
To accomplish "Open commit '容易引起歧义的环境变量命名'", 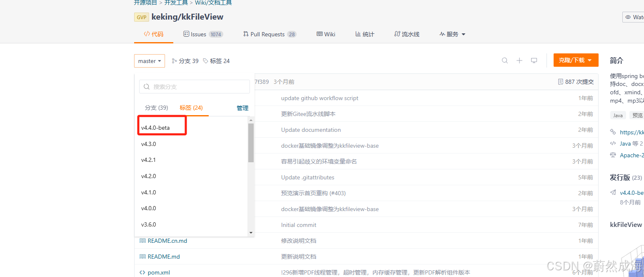I will tap(319, 161).
